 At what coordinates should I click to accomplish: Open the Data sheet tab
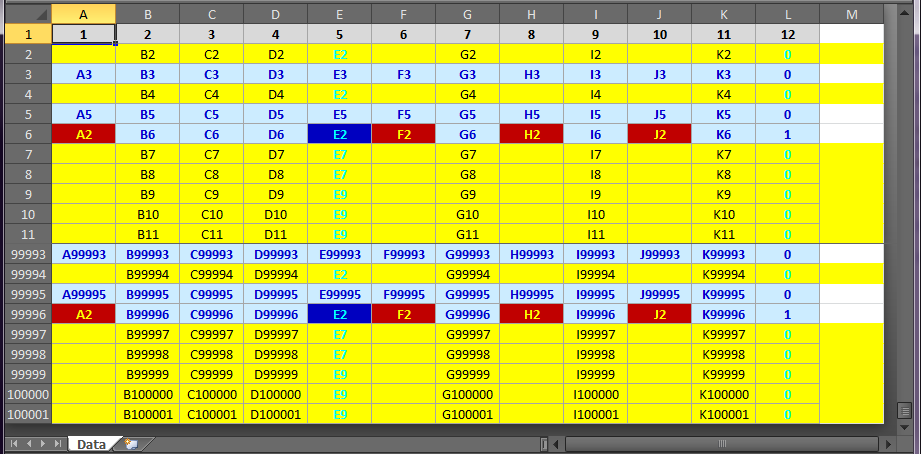(92, 444)
